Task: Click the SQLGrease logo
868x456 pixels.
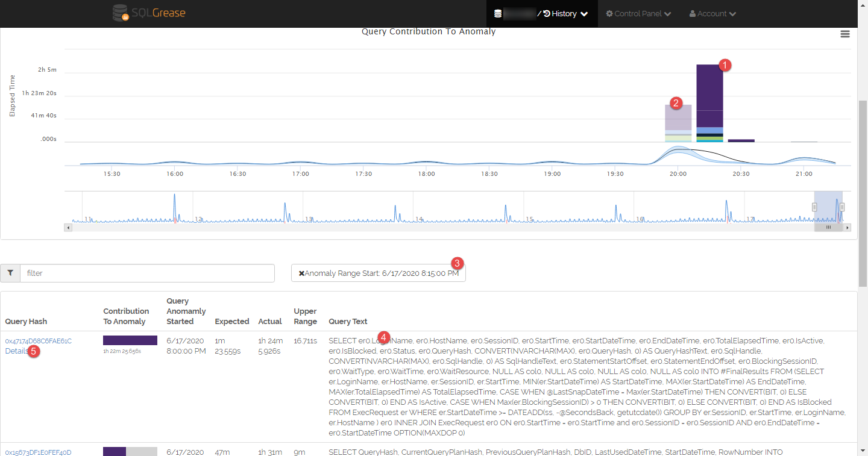Action: (x=149, y=13)
